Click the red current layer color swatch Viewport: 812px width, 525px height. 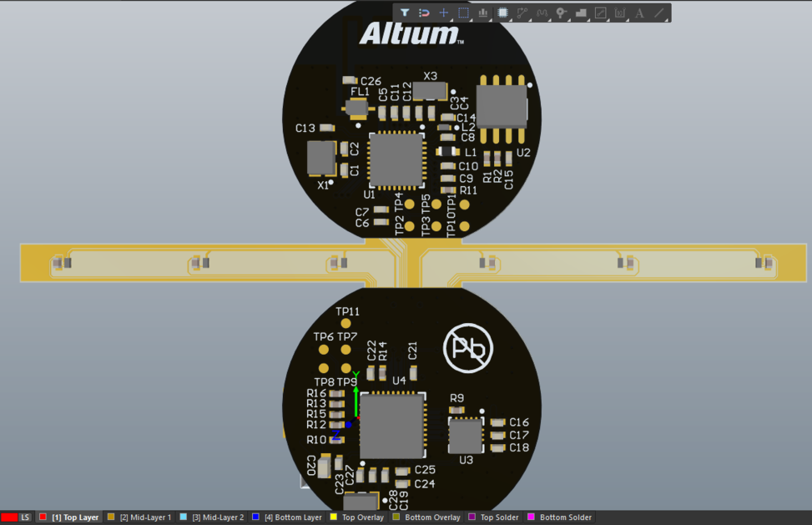[9, 517]
